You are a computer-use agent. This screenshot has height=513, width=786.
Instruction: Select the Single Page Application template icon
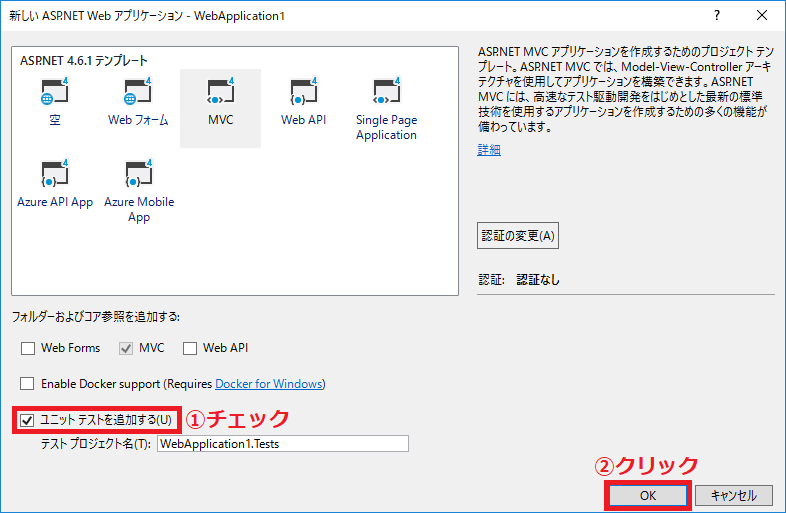pyautogui.click(x=386, y=91)
